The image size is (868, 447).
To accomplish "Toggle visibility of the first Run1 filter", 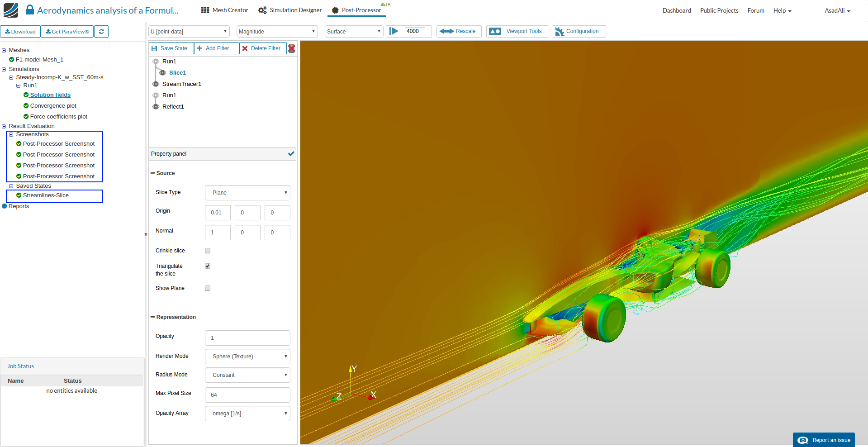I will (x=156, y=62).
